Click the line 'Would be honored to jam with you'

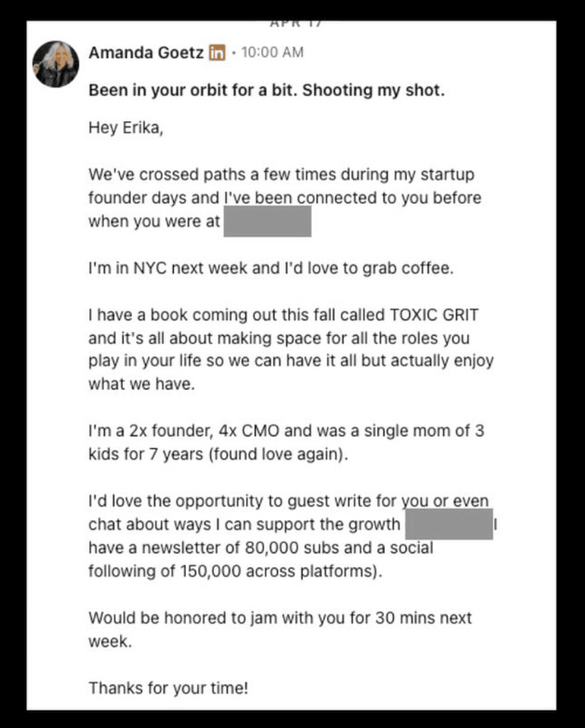tap(280, 618)
